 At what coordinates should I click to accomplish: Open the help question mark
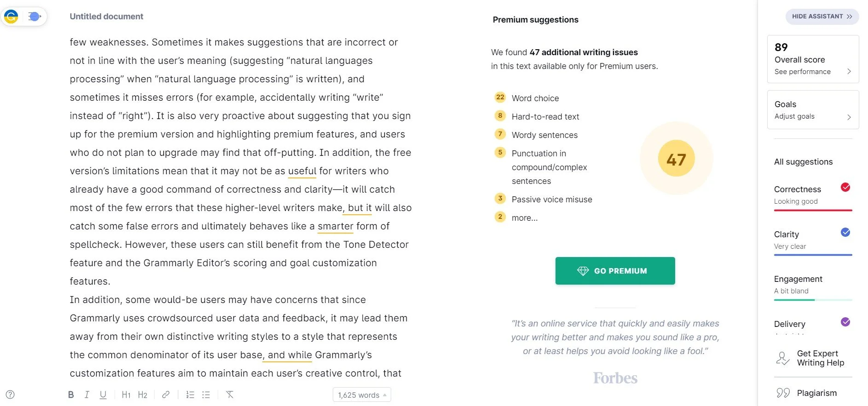[x=10, y=395]
